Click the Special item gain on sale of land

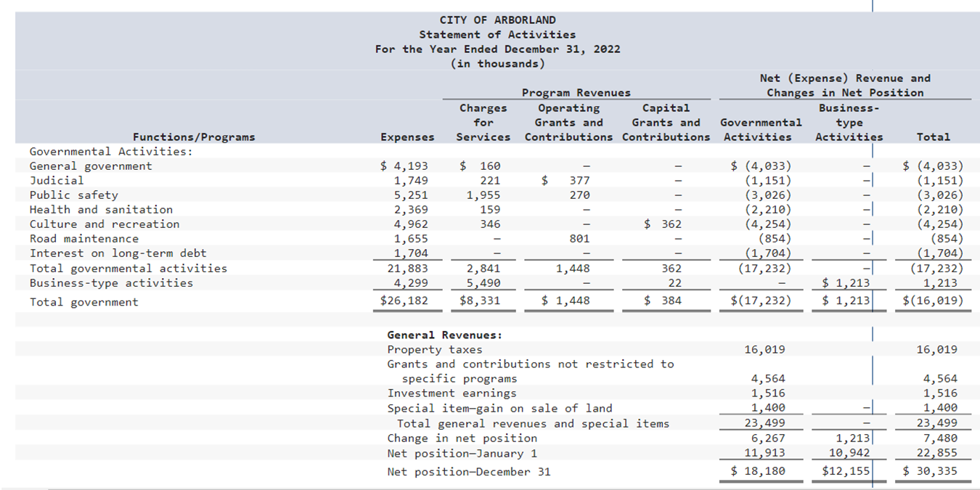501,408
